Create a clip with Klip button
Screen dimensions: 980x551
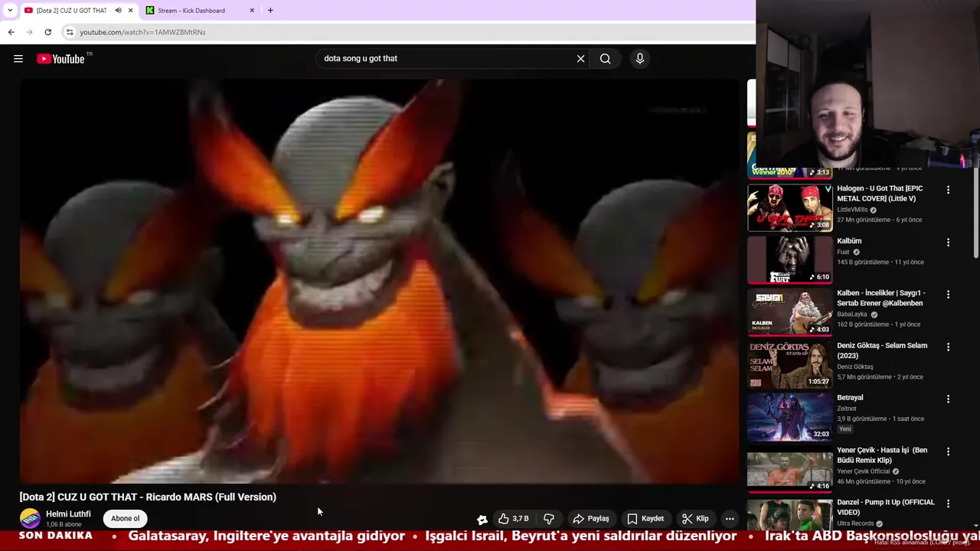(x=695, y=519)
